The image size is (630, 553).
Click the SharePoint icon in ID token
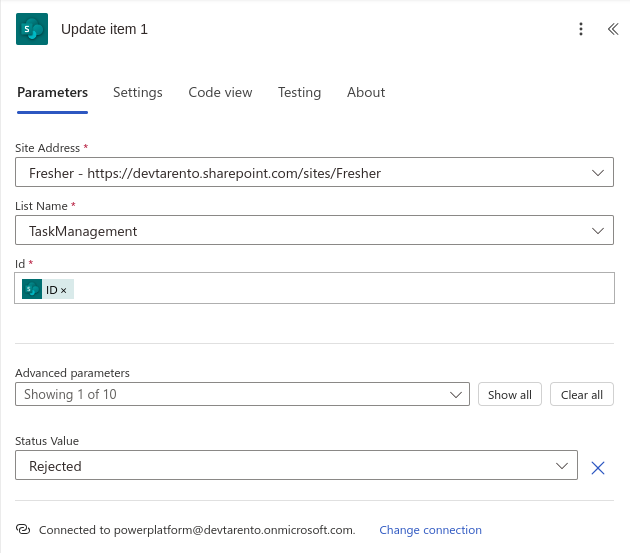pyautogui.click(x=32, y=290)
